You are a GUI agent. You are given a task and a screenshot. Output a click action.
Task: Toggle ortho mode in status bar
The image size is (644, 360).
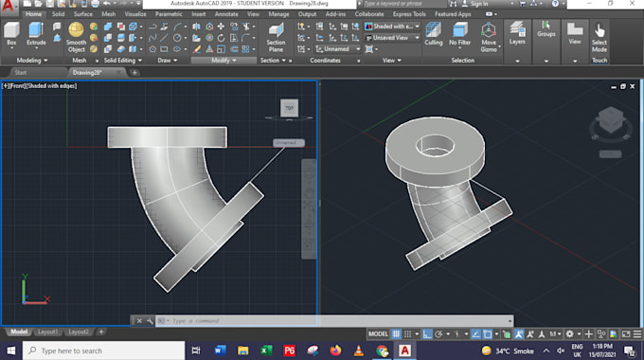pos(427,334)
